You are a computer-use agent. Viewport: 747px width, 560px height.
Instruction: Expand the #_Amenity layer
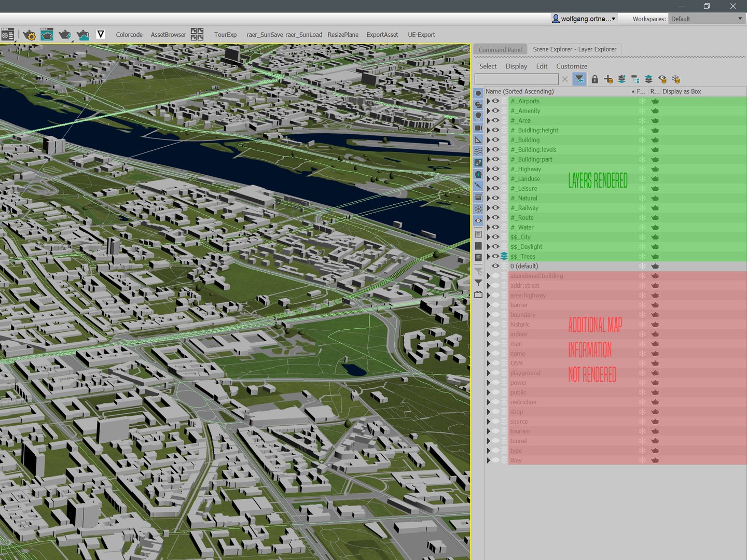(488, 111)
